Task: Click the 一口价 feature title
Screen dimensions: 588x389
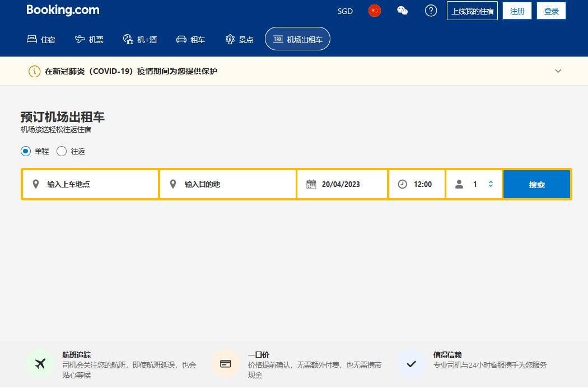Action: click(258, 355)
